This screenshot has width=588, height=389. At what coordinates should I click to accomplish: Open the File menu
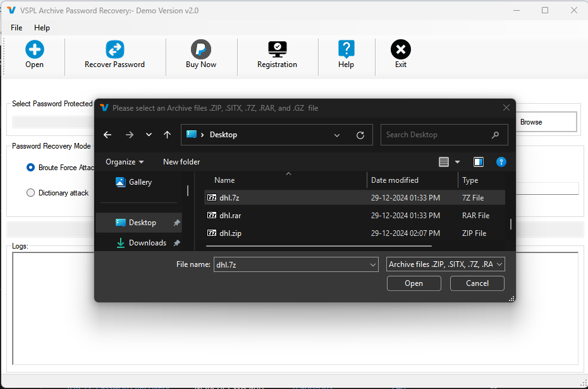pyautogui.click(x=16, y=28)
